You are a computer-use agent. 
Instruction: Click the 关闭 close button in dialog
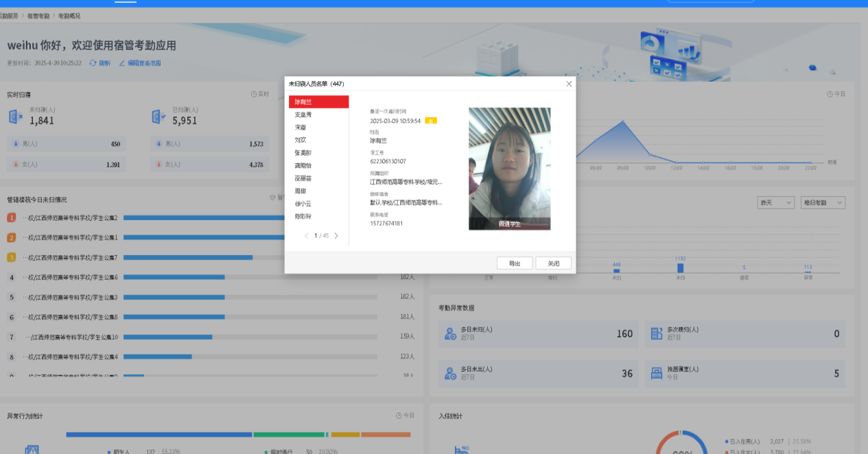pyautogui.click(x=553, y=263)
